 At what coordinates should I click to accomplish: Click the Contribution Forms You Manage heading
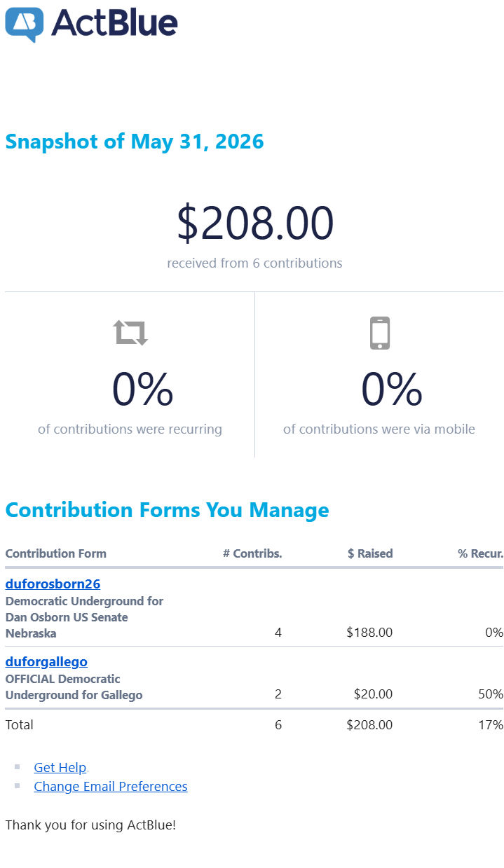coord(167,510)
